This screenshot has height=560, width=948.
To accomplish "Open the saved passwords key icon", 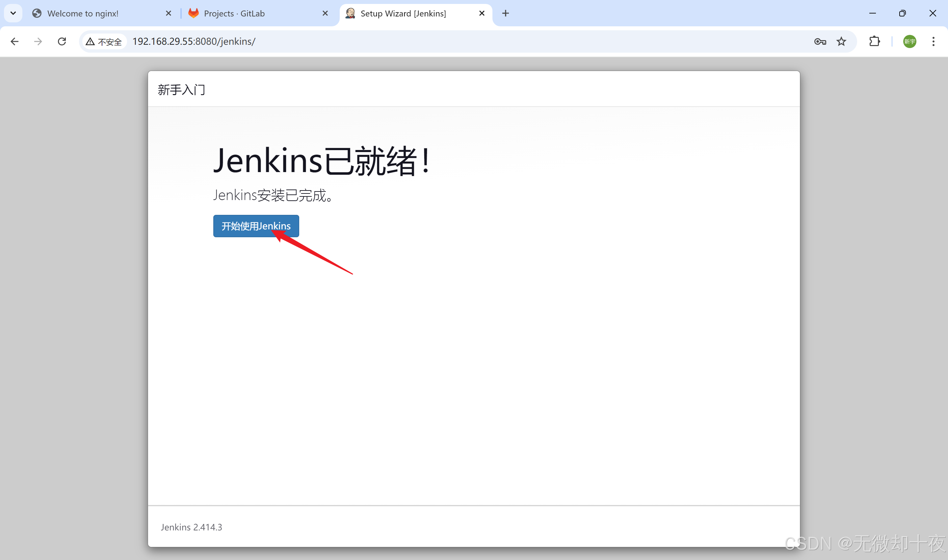I will (820, 41).
